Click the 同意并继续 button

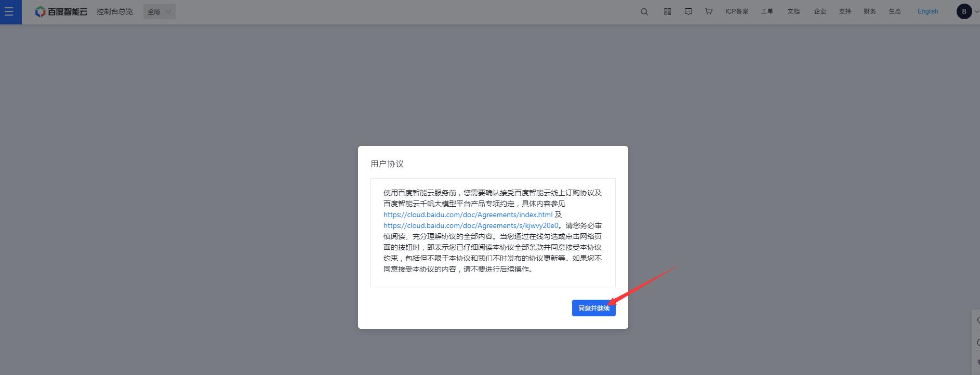594,308
